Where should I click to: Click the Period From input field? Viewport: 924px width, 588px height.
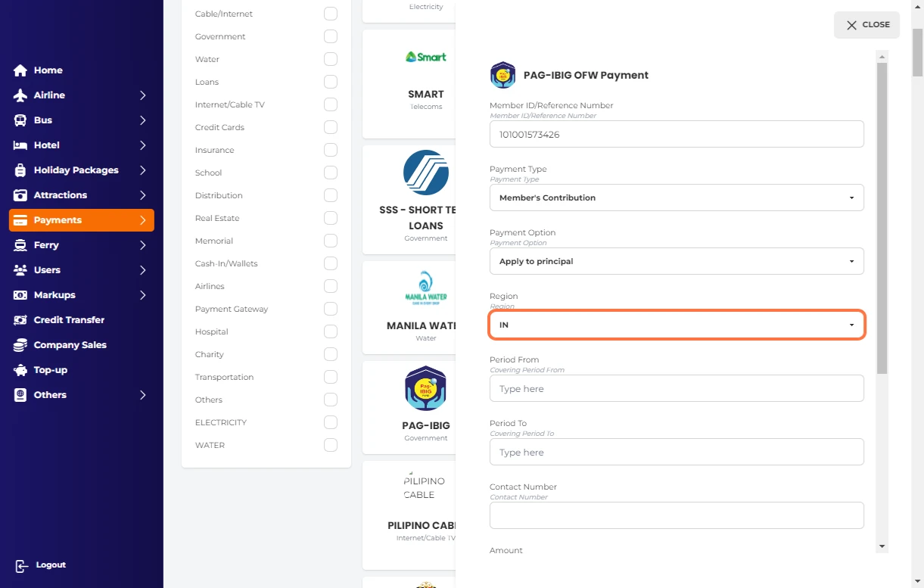(x=676, y=388)
